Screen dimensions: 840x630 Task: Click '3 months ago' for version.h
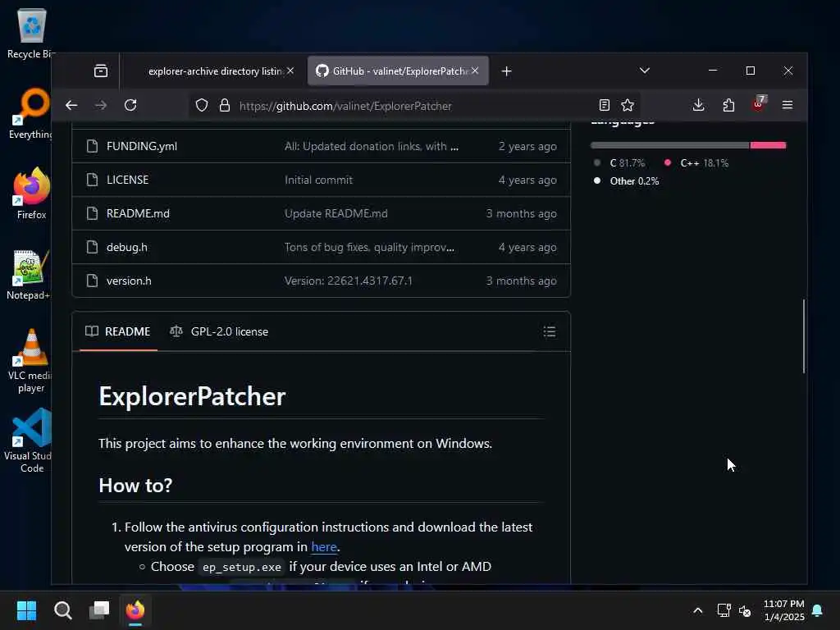[x=521, y=281]
